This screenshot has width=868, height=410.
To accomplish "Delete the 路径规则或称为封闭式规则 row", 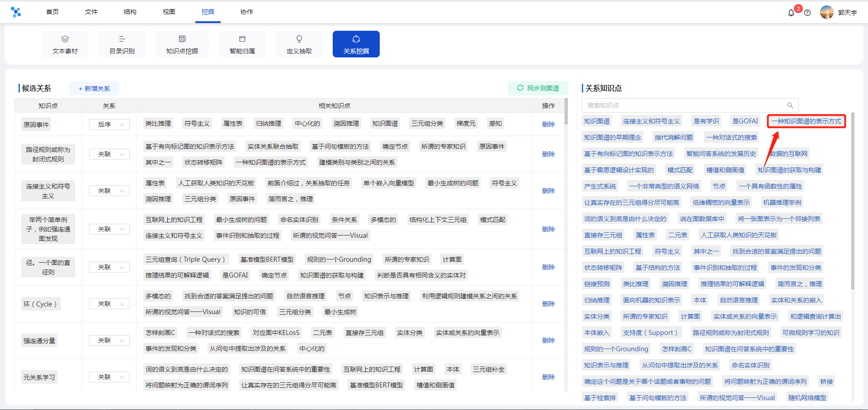I will pyautogui.click(x=548, y=154).
